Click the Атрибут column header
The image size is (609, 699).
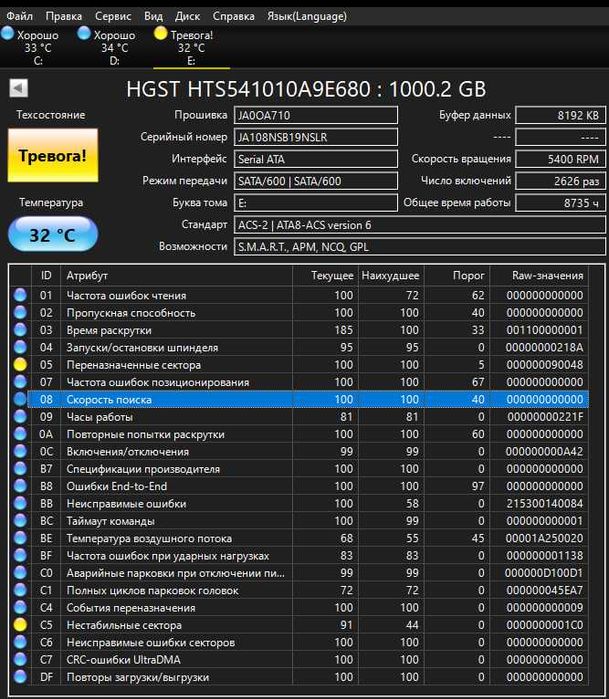click(177, 275)
